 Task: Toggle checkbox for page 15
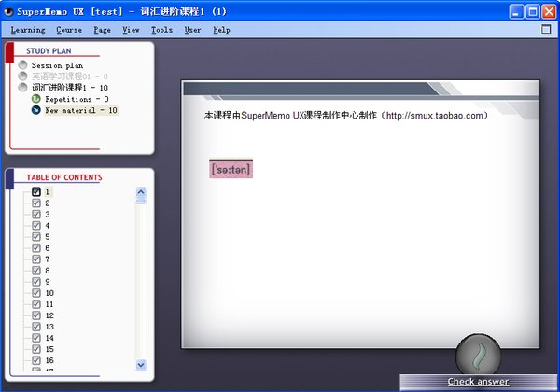pos(36,349)
